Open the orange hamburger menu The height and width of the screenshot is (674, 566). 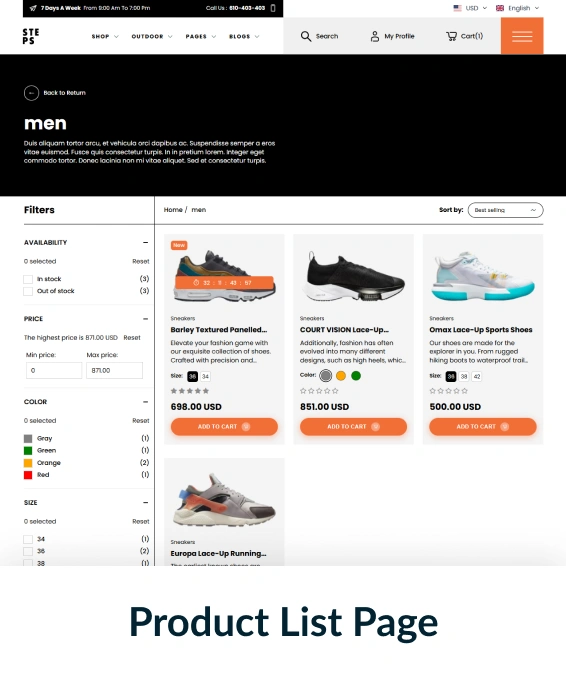522,36
